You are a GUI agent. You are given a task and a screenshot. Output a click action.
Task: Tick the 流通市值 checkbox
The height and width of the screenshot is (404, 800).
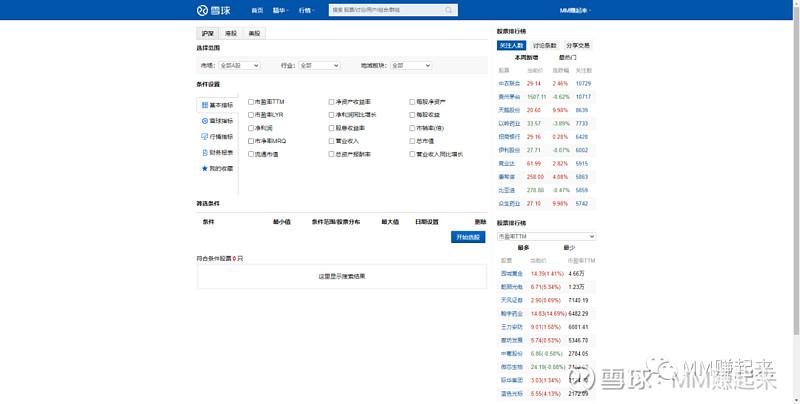251,154
